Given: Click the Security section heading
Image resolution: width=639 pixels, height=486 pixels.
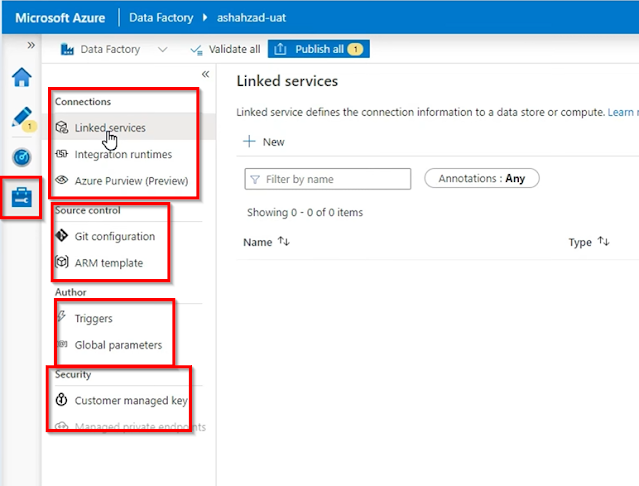Looking at the screenshot, I should (x=73, y=374).
